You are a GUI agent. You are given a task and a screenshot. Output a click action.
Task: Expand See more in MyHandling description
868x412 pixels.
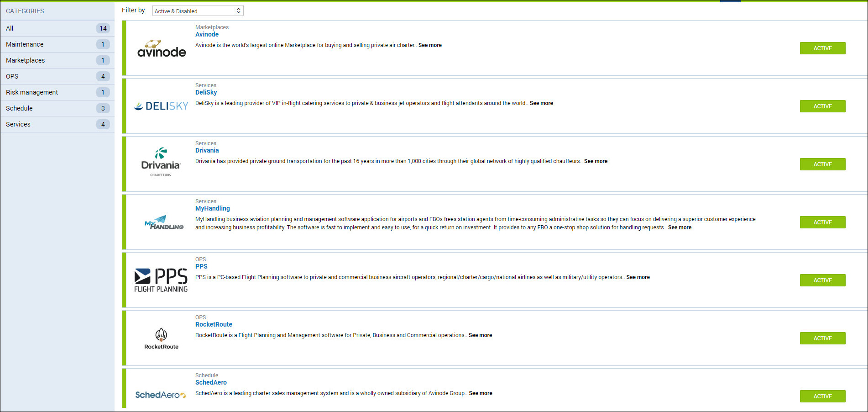click(x=680, y=227)
